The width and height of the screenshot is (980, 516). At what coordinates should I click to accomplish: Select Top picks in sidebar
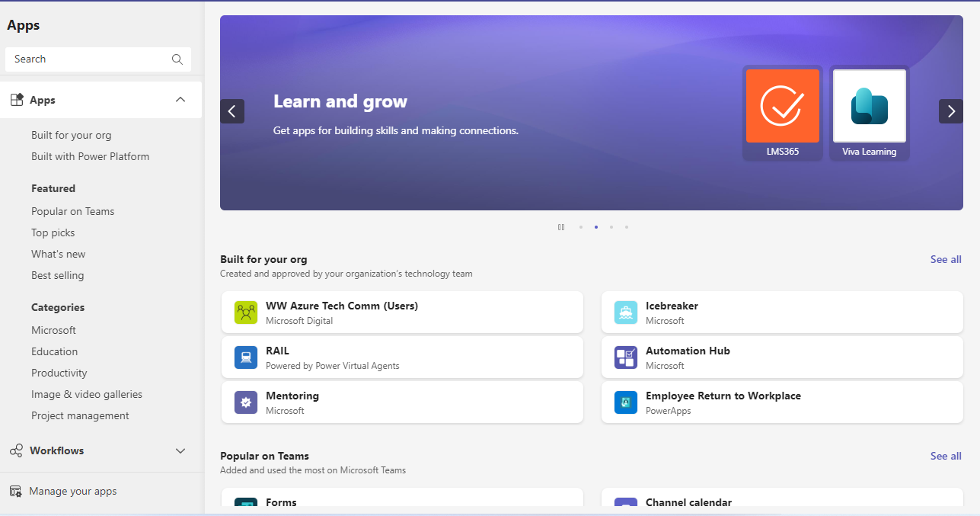point(53,232)
